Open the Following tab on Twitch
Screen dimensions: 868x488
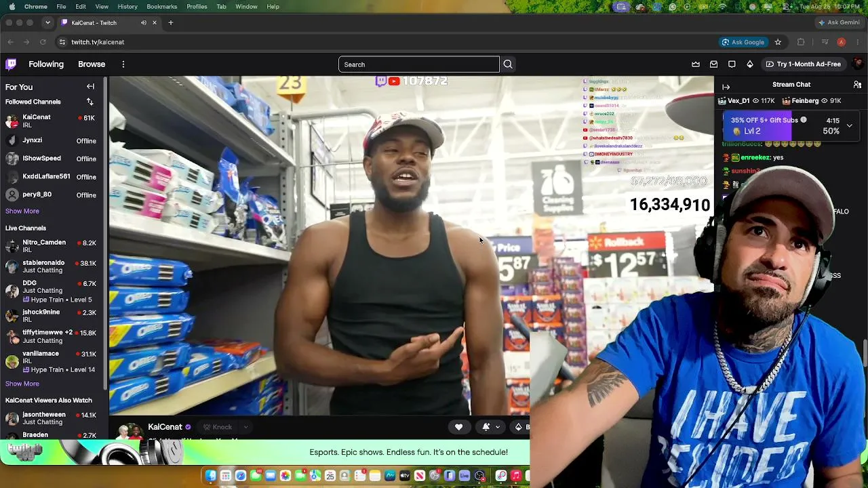click(46, 64)
